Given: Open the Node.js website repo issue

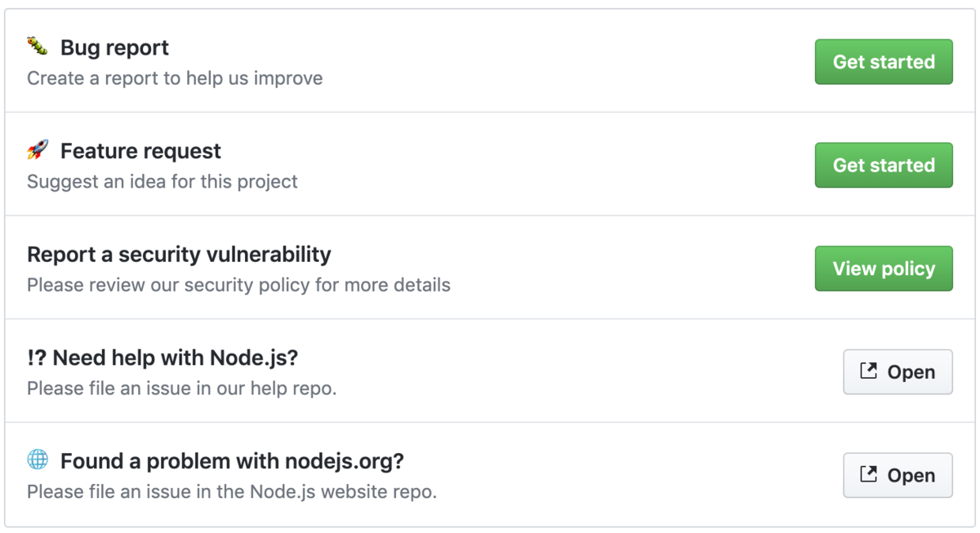Looking at the screenshot, I should pos(898,475).
